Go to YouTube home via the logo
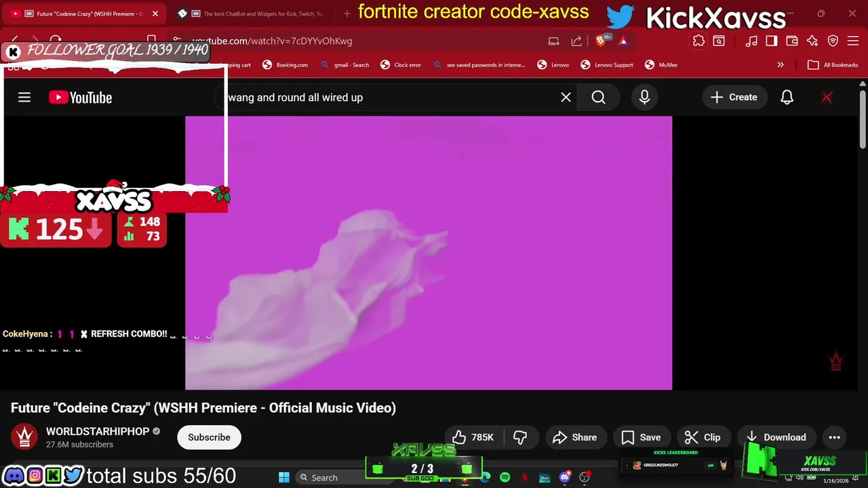This screenshot has height=488, width=868. click(80, 98)
